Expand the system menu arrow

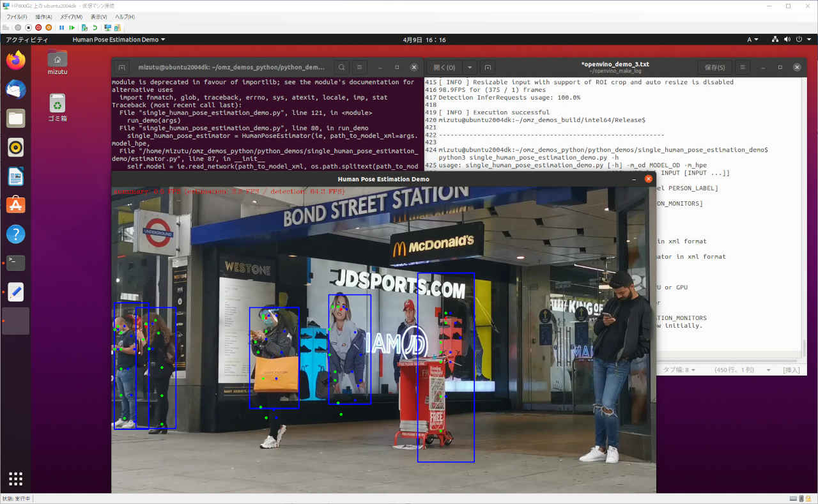tap(808, 40)
